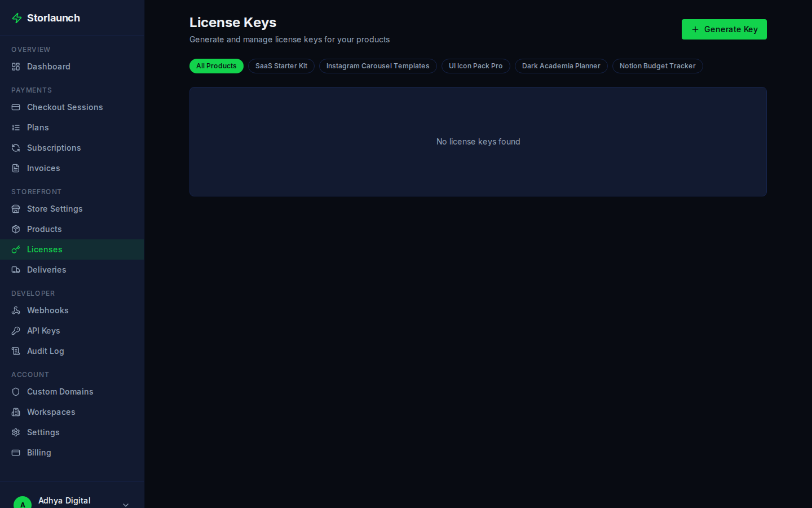Click the Products box icon

click(16, 229)
